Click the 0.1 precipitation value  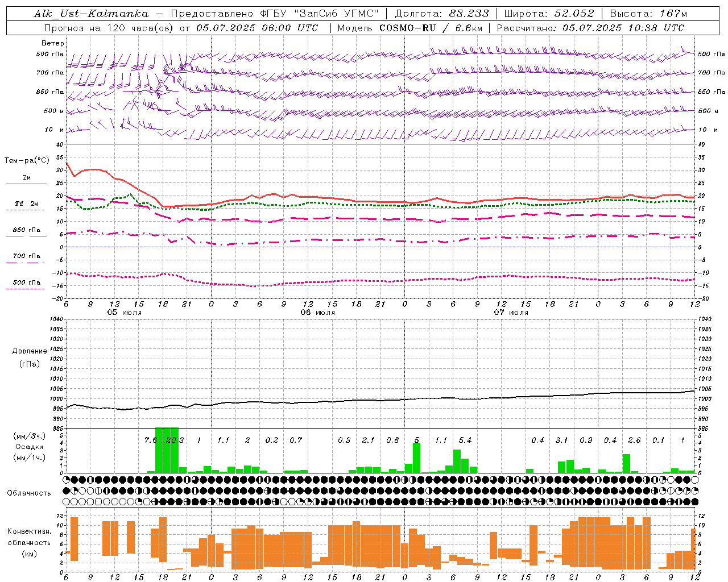point(658,440)
